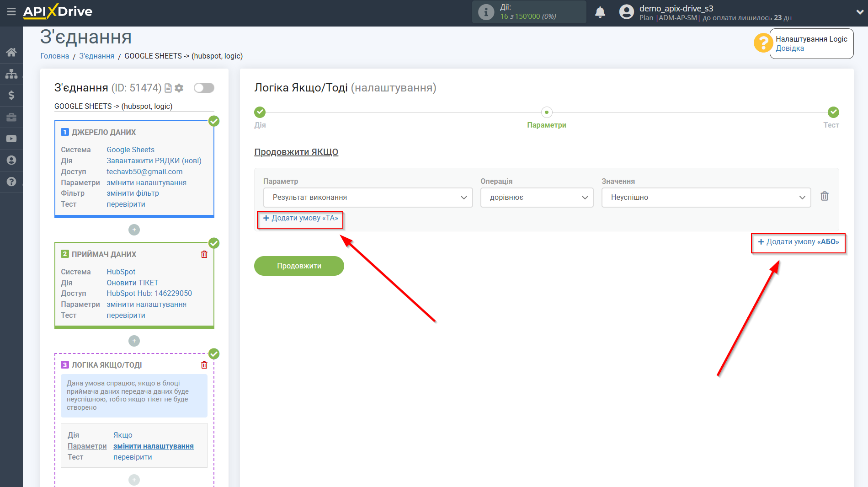The height and width of the screenshot is (487, 868).
Task: Open the dollar billing sidebar icon
Action: coord(11,95)
